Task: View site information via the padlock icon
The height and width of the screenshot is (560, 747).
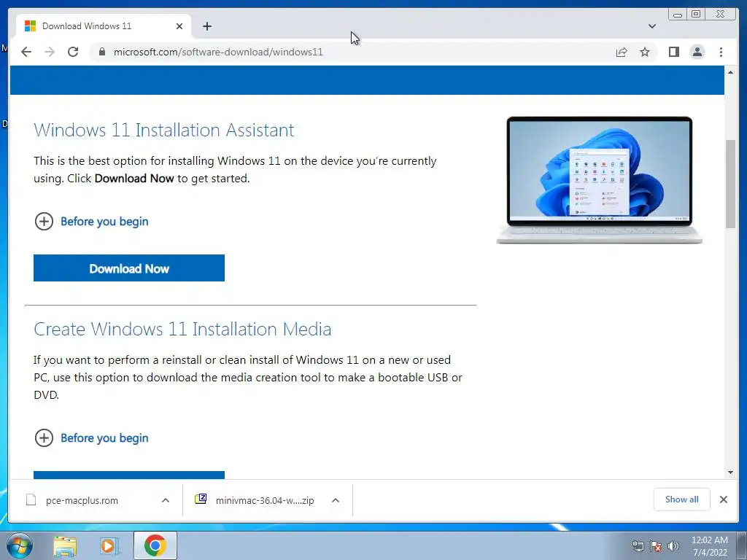Action: click(101, 52)
